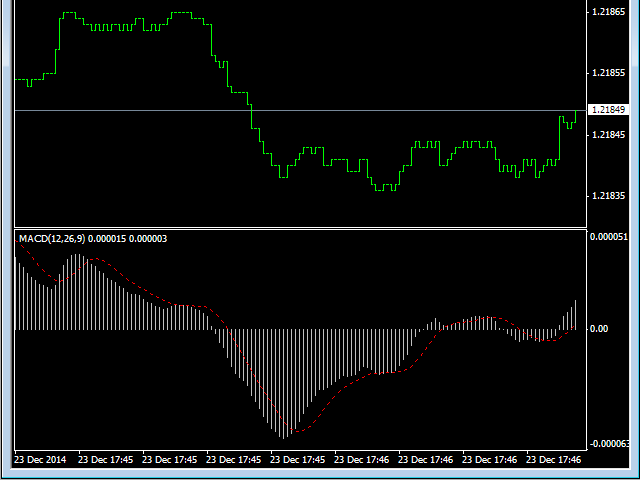The width and height of the screenshot is (640, 480).
Task: Click the red dashed signal line's lowest trough
Action: [290, 436]
